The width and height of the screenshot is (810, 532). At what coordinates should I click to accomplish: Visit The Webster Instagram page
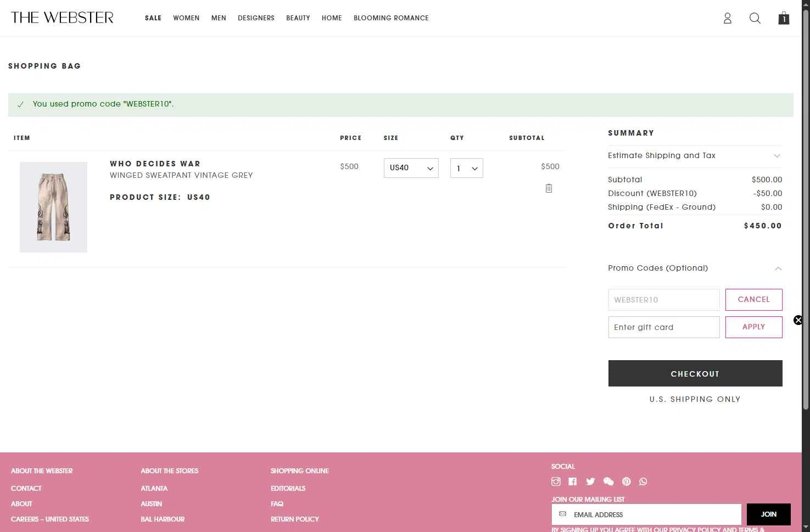(x=556, y=481)
